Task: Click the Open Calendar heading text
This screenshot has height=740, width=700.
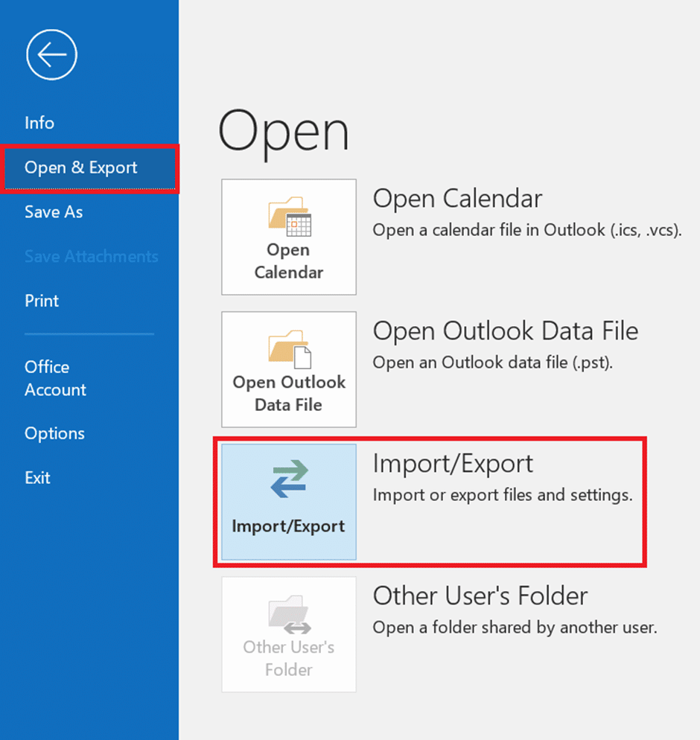Action: point(456,199)
